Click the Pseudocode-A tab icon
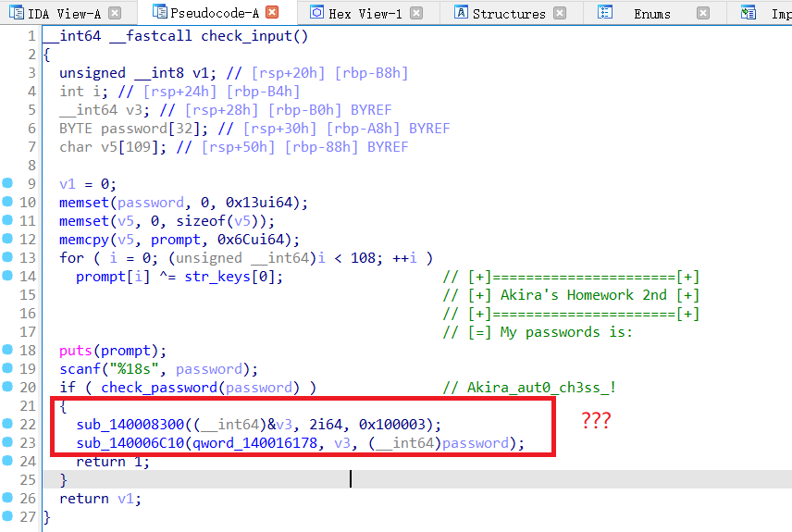This screenshot has height=532, width=792. [160, 12]
